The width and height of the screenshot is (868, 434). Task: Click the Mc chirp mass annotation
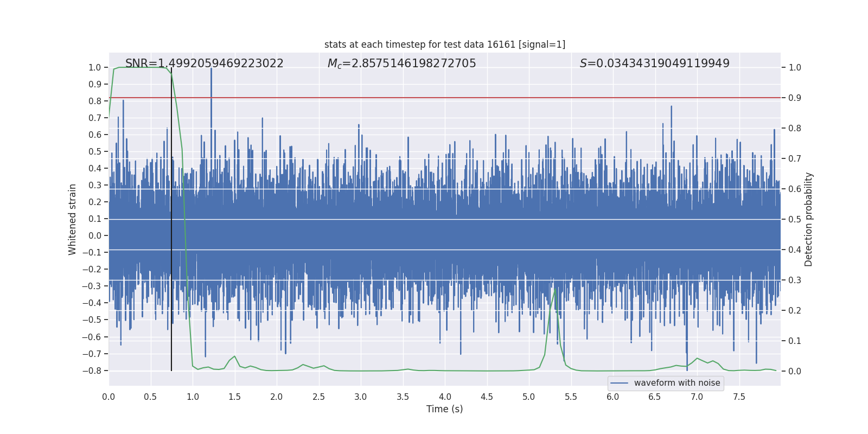(x=401, y=63)
